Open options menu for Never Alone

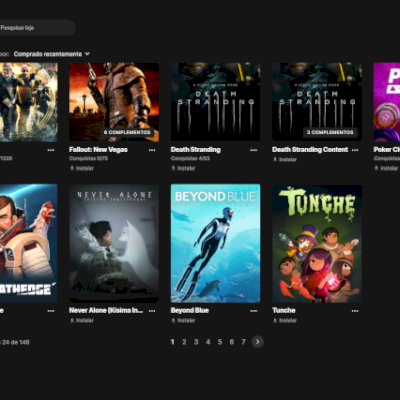[152, 311]
